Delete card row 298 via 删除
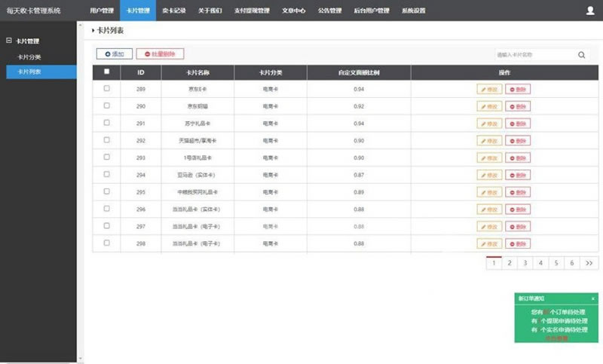Image resolution: width=603 pixels, height=364 pixels. [518, 244]
